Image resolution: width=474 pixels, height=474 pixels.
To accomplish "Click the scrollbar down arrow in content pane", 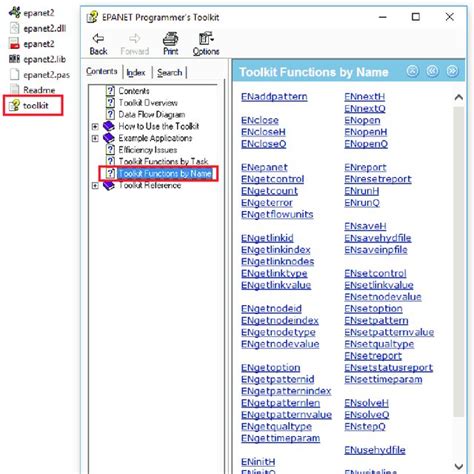I will click(459, 466).
